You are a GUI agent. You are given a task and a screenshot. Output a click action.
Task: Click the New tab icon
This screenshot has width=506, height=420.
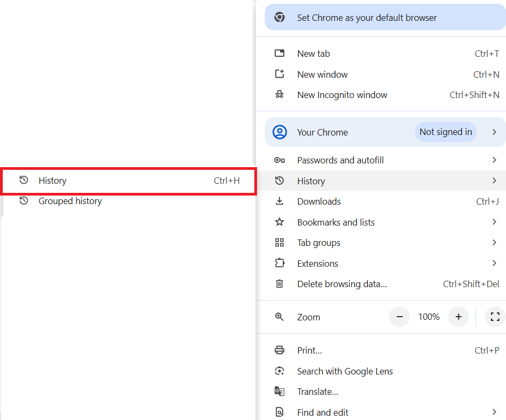coord(280,53)
